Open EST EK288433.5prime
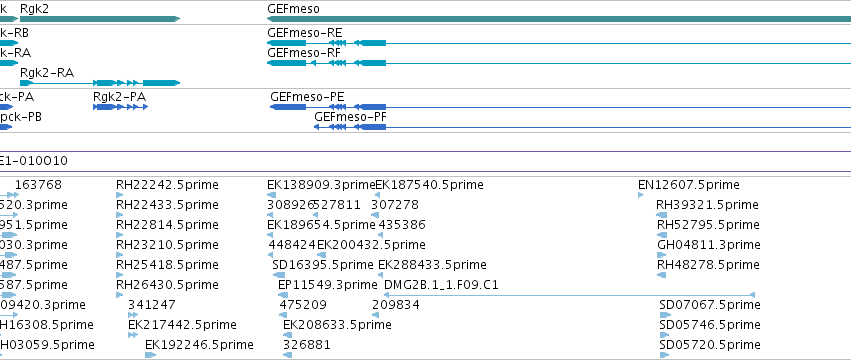The height and width of the screenshot is (360, 851). click(432, 265)
